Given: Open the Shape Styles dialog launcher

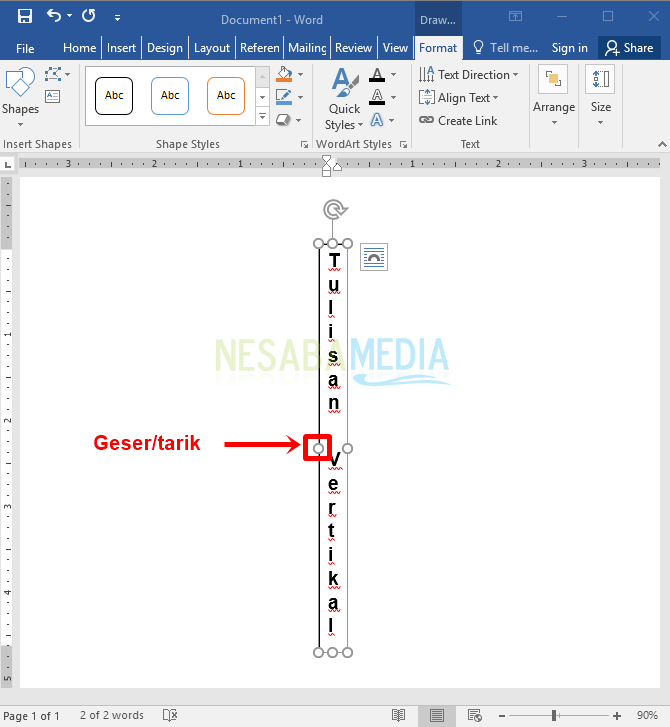Looking at the screenshot, I should tap(304, 145).
